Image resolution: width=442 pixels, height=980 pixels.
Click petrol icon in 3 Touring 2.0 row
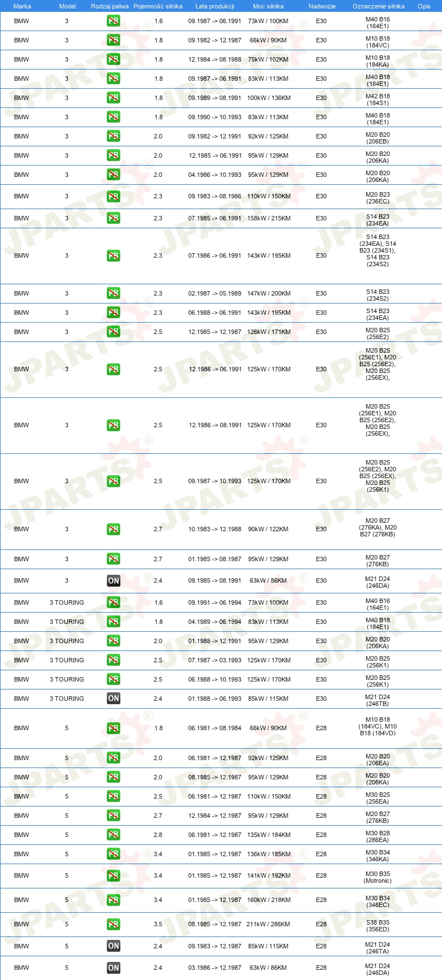114,641
